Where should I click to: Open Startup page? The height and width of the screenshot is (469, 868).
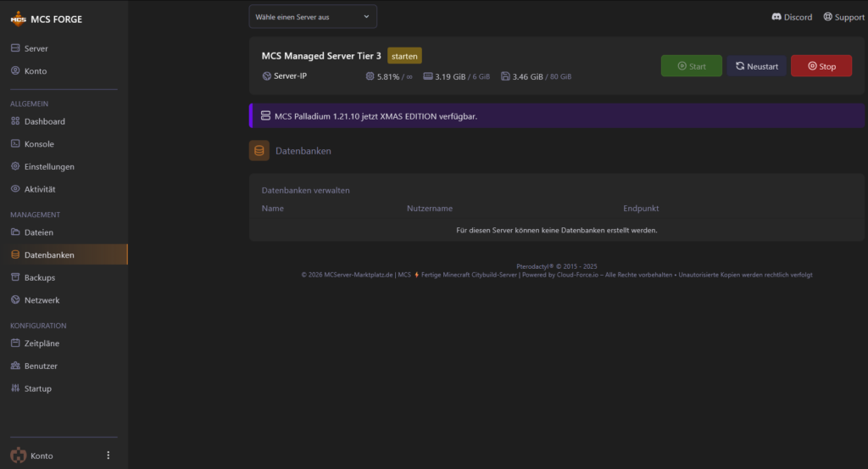click(37, 388)
